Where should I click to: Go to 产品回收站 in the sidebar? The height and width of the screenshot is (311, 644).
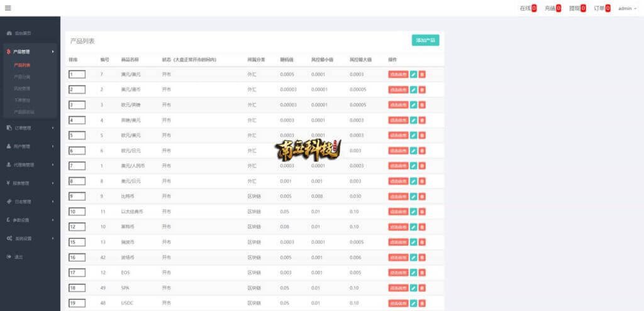pos(24,112)
